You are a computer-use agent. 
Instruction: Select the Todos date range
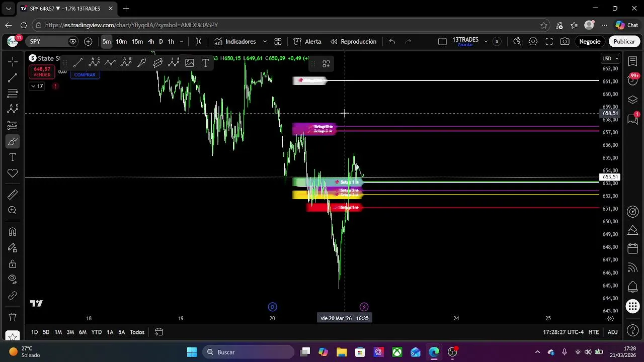[137, 332]
